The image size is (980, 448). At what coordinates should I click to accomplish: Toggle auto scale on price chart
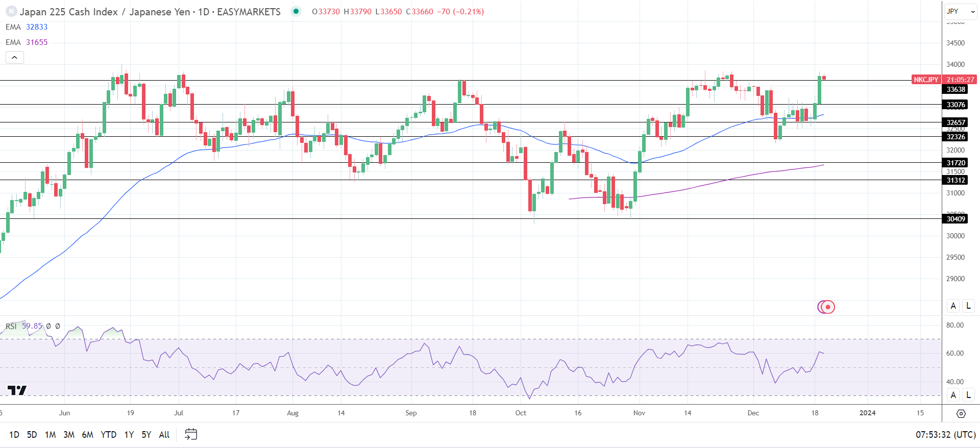(x=953, y=306)
